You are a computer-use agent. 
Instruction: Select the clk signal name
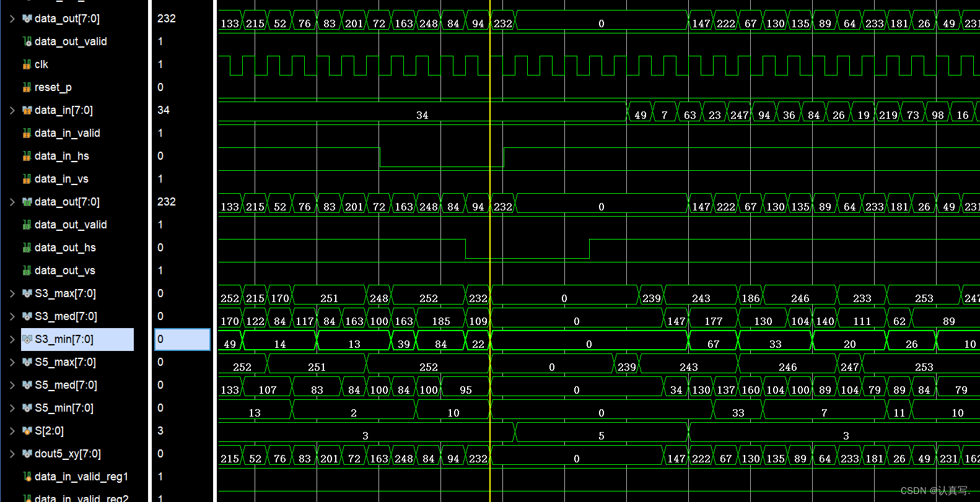click(x=42, y=64)
